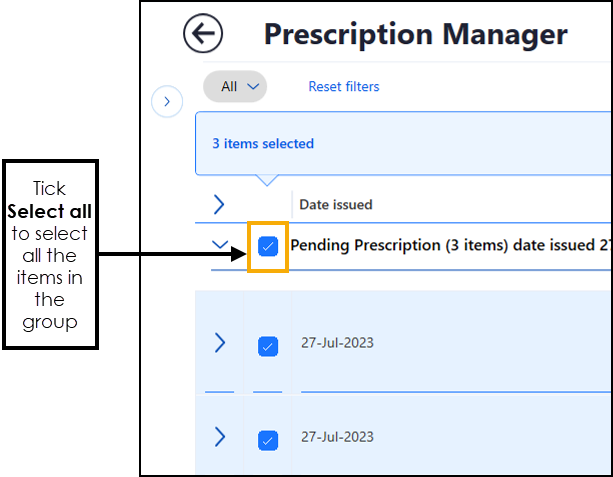Click the Tick Select all instruction callout
The height and width of the screenshot is (477, 613).
(50, 254)
